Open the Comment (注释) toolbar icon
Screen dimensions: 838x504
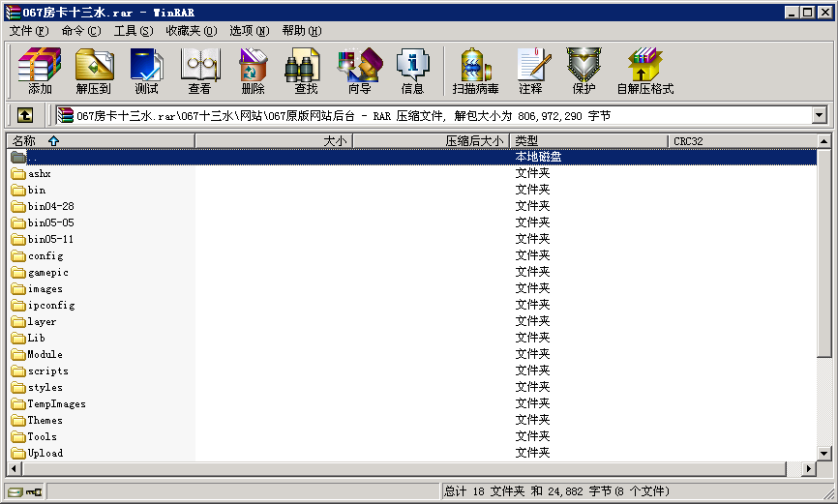point(530,71)
